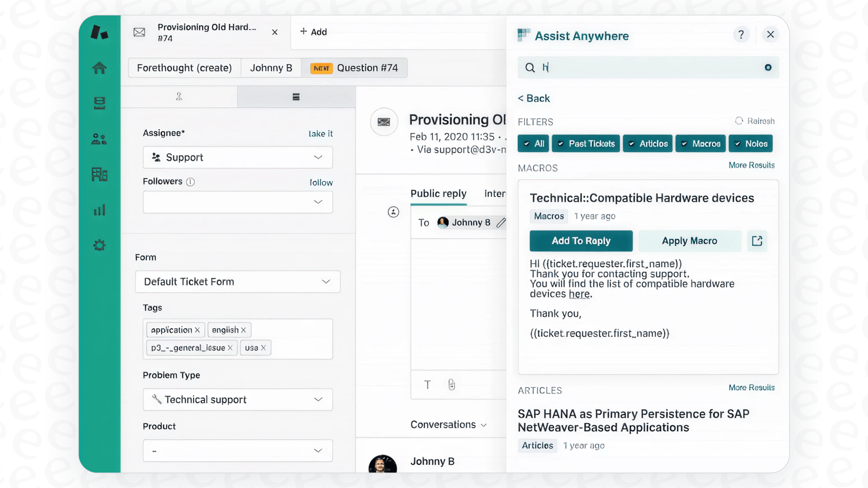The image size is (868, 488).
Task: Open the Reporting bar chart icon
Action: point(99,210)
